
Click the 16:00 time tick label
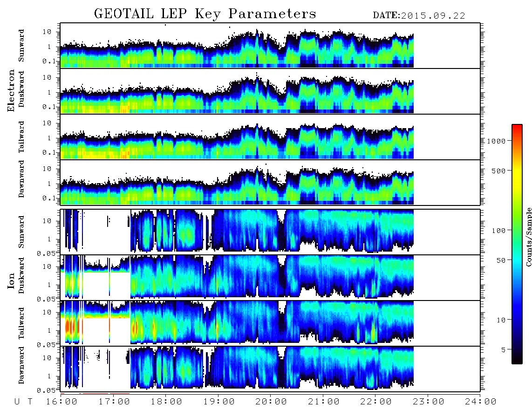pyautogui.click(x=61, y=402)
